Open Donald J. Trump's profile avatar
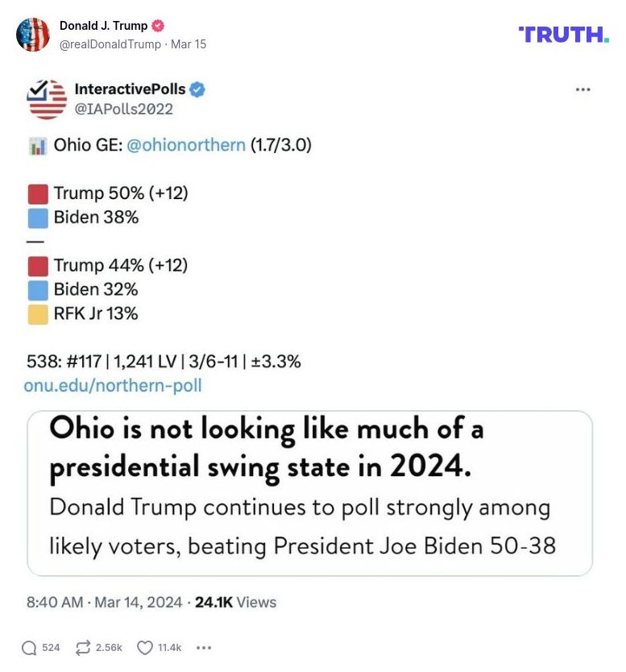The height and width of the screenshot is (672, 626). (34, 35)
